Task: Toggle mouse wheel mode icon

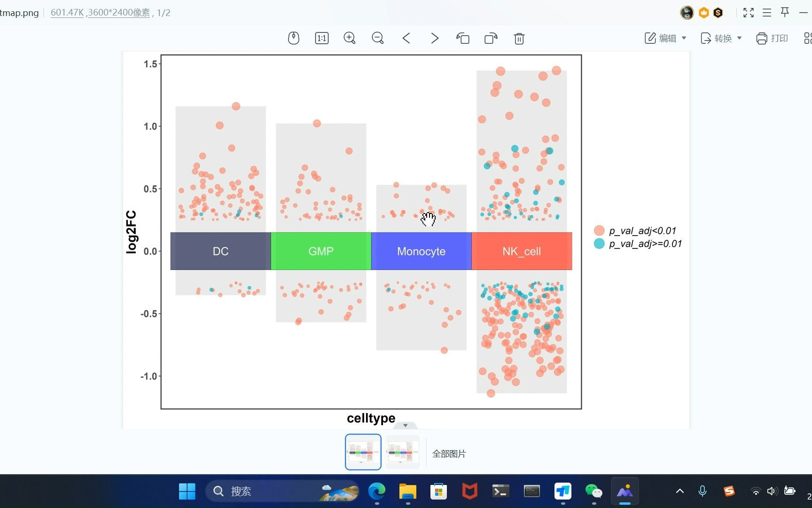Action: [x=294, y=38]
